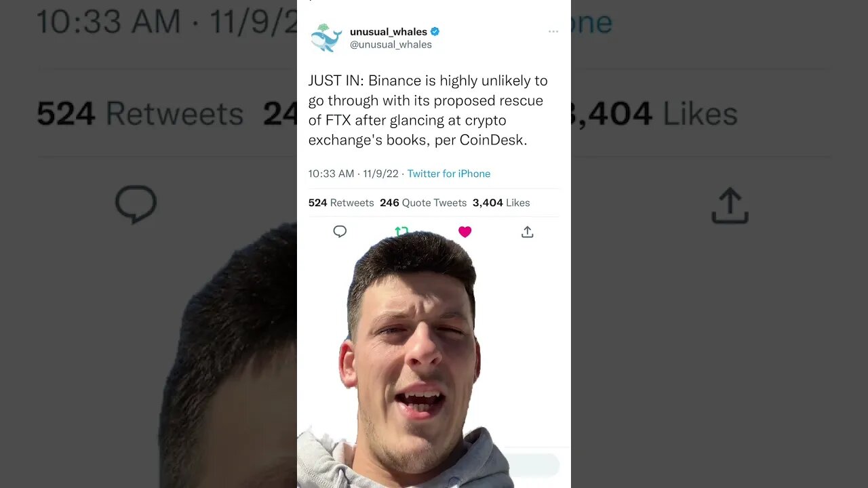
Task: Follow the Twitter for iPhone link
Action: [x=449, y=174]
